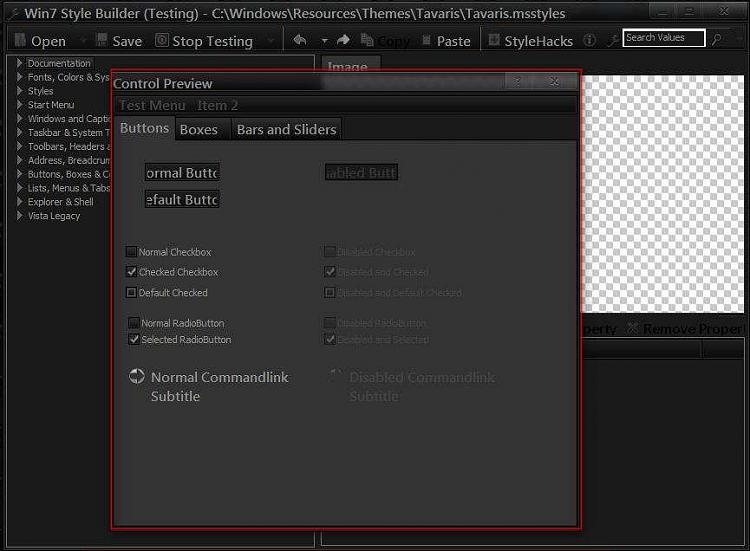This screenshot has width=750, height=551.
Task: Click the Disabled Button
Action: click(x=361, y=172)
